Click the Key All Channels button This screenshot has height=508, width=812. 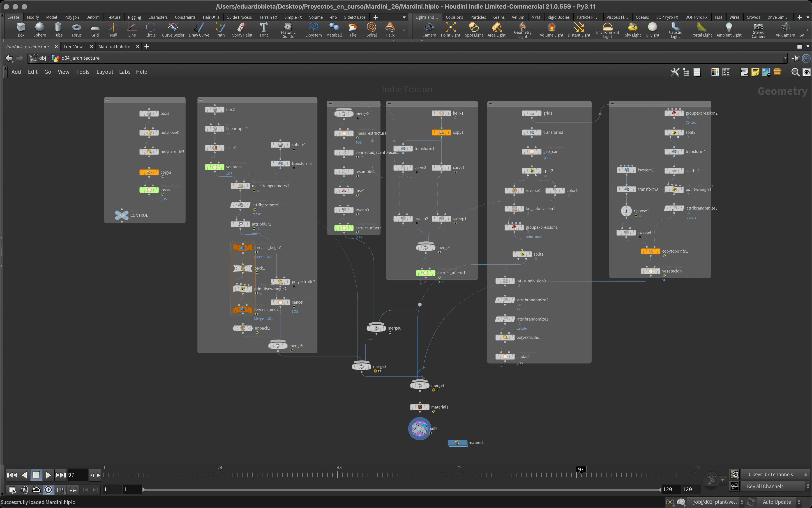click(x=765, y=486)
